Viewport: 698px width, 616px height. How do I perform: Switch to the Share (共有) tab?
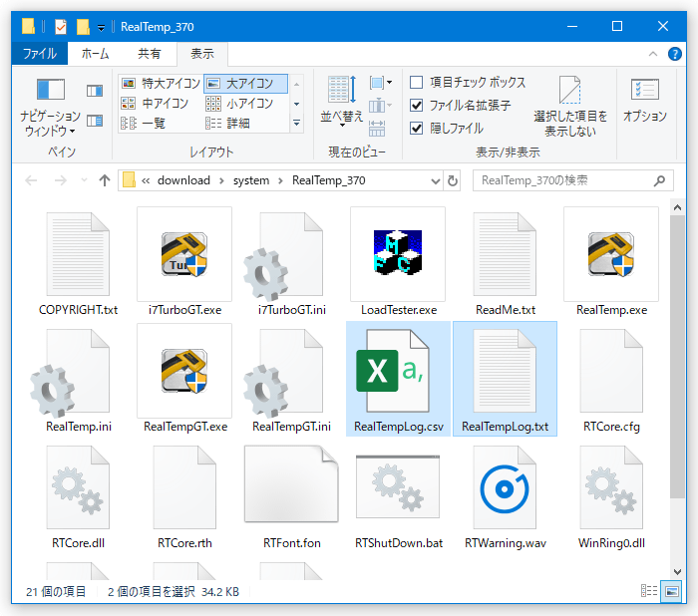point(149,54)
